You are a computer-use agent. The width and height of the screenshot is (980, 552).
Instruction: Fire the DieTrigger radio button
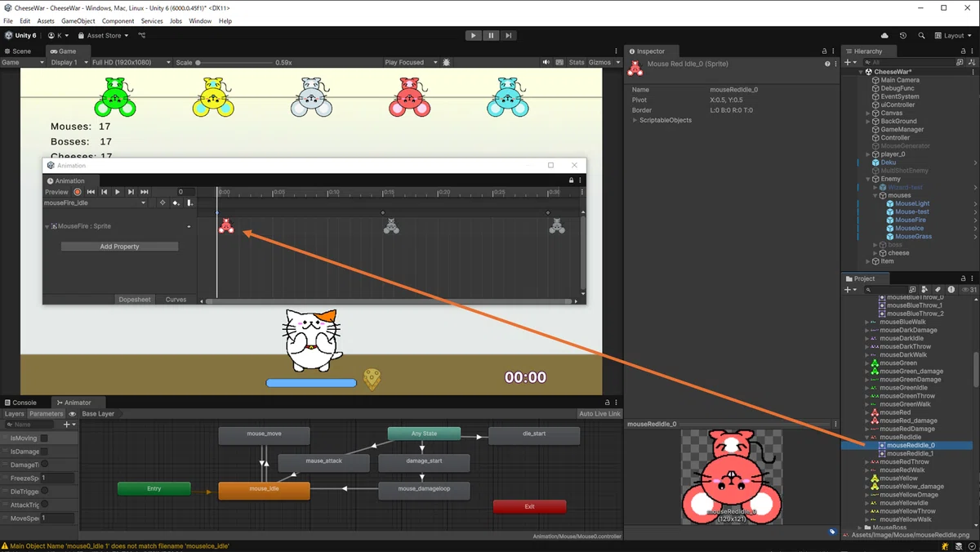pos(44,492)
